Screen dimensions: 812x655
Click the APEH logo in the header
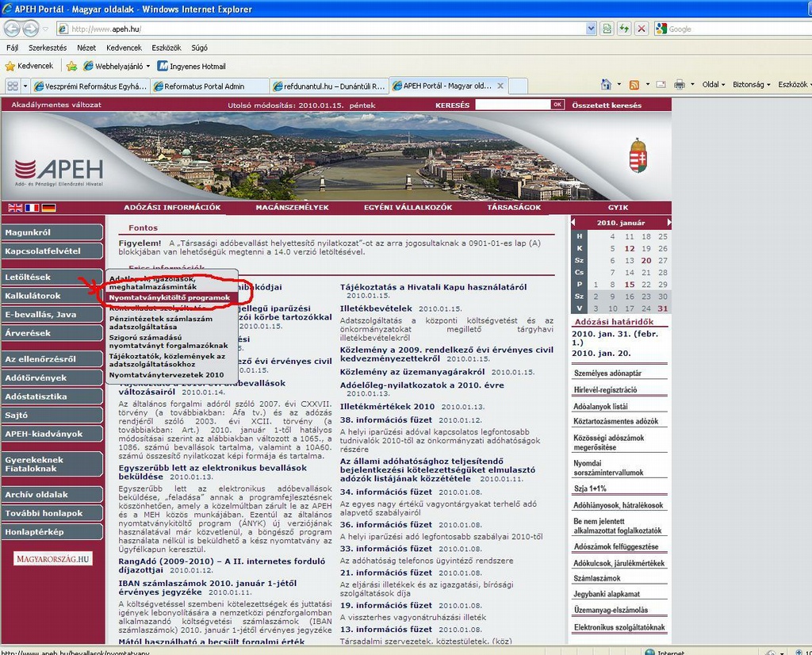[59, 171]
